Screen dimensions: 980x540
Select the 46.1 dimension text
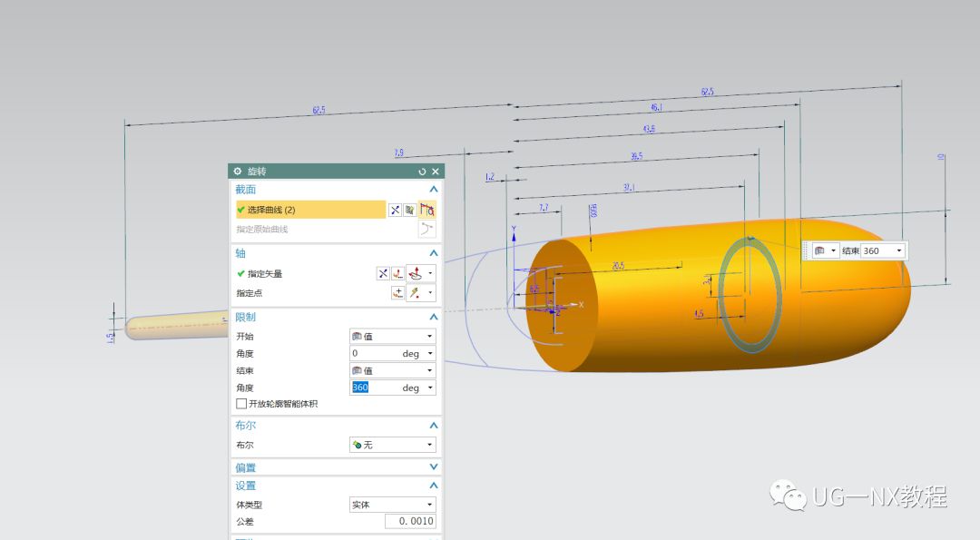click(656, 107)
